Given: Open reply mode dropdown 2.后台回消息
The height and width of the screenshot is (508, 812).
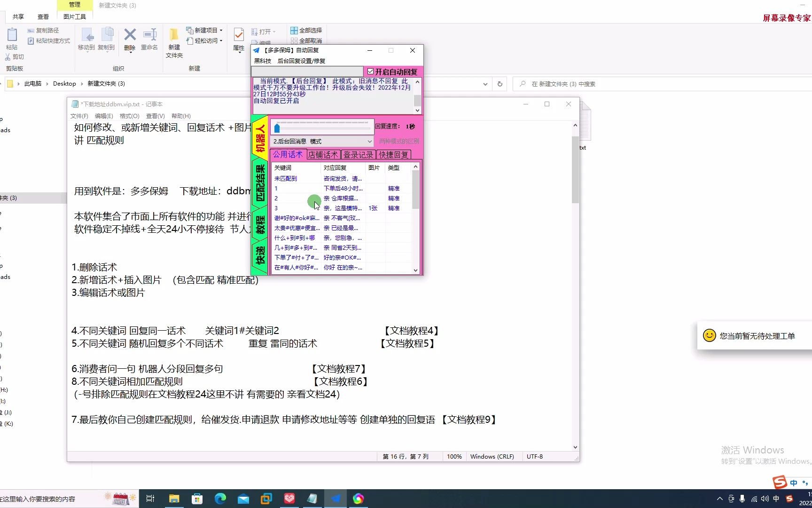Looking at the screenshot, I should pos(322,141).
